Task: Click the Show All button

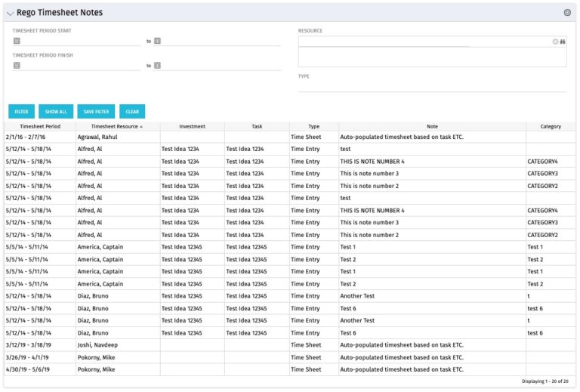Action: [x=56, y=112]
